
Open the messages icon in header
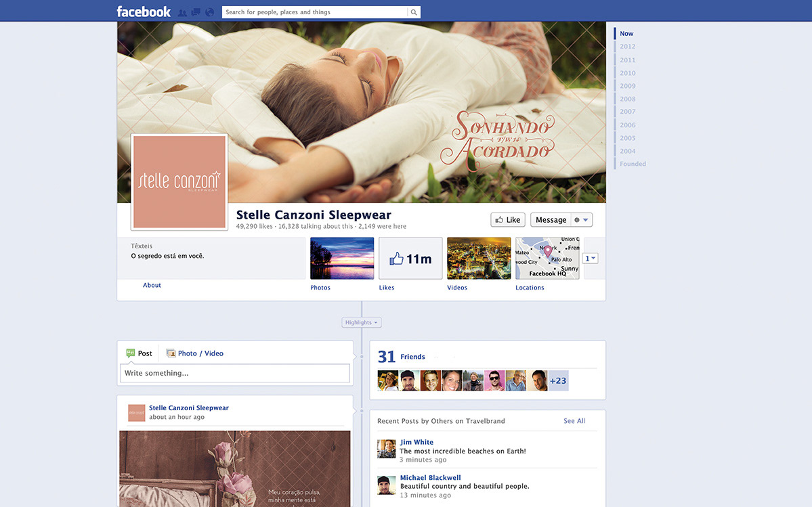(196, 12)
